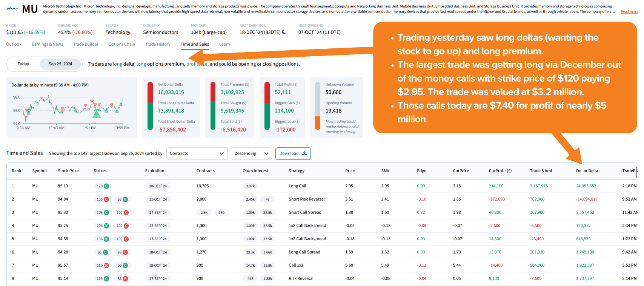
Task: Click the 20-DEC`24 expiration chip
Action: (x=158, y=186)
